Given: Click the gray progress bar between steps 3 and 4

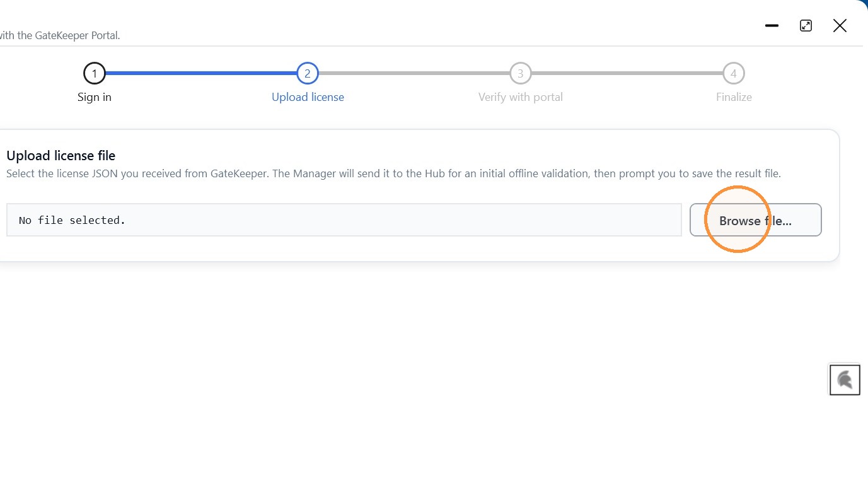Looking at the screenshot, I should [627, 74].
